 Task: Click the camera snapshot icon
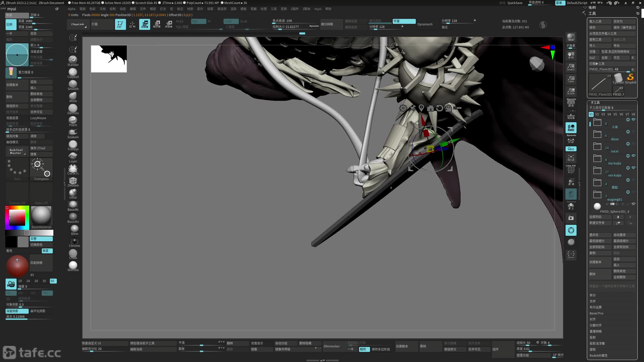pyautogui.click(x=571, y=218)
